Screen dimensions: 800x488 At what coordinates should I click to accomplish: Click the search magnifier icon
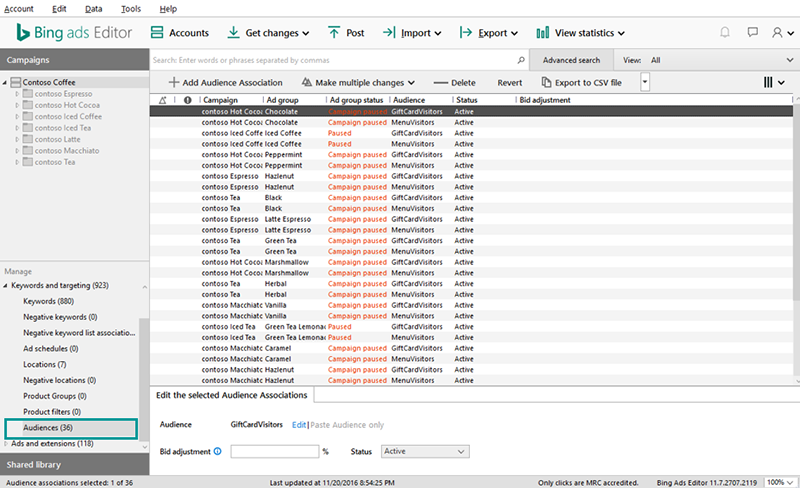tap(521, 60)
